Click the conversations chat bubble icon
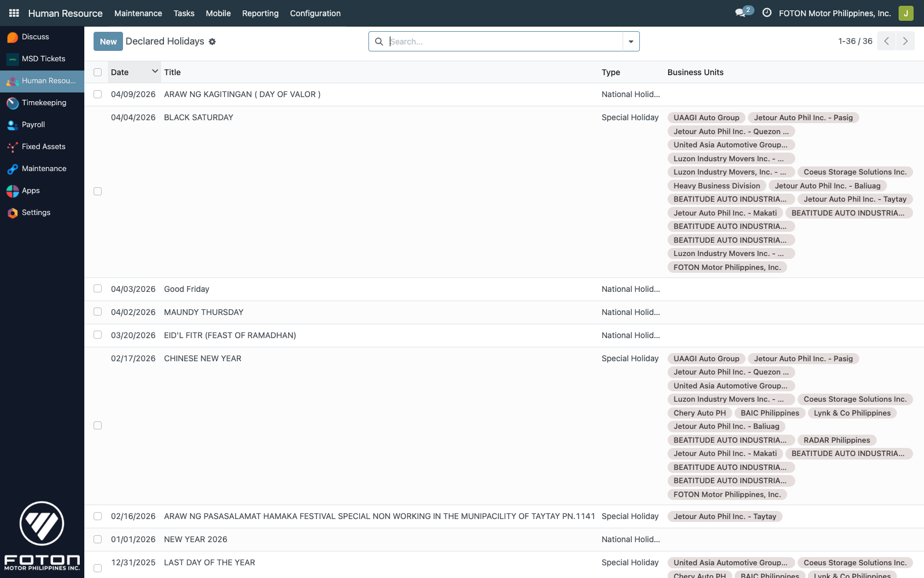This screenshot has width=924, height=578. click(x=740, y=13)
